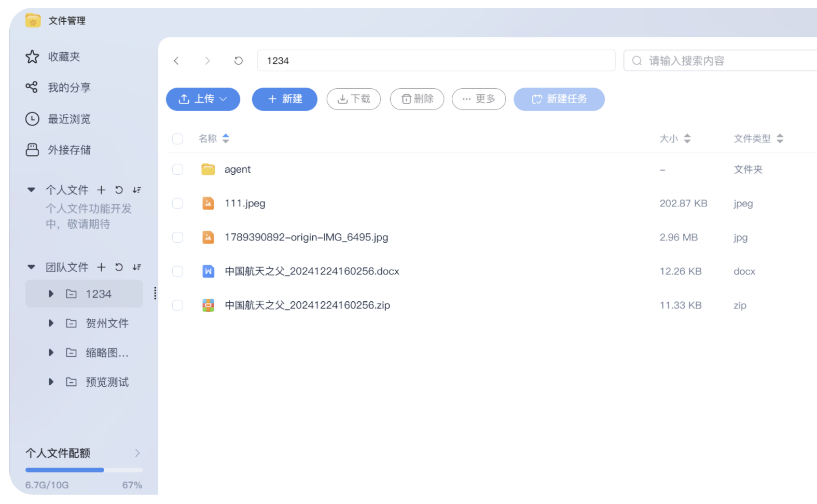Click the 111.jpeg image file icon
817x504 pixels.
click(208, 203)
